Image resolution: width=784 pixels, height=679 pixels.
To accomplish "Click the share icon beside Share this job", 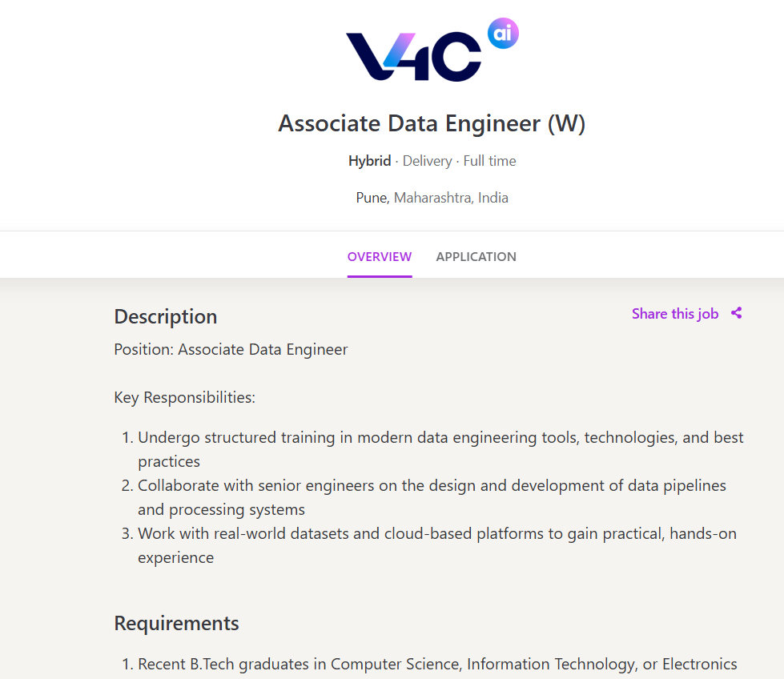I will 737,313.
